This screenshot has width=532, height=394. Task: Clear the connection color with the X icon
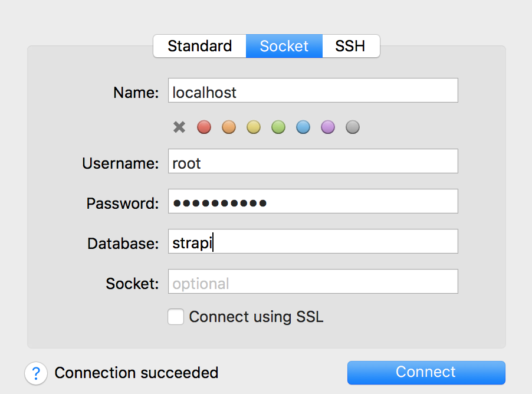tap(179, 127)
